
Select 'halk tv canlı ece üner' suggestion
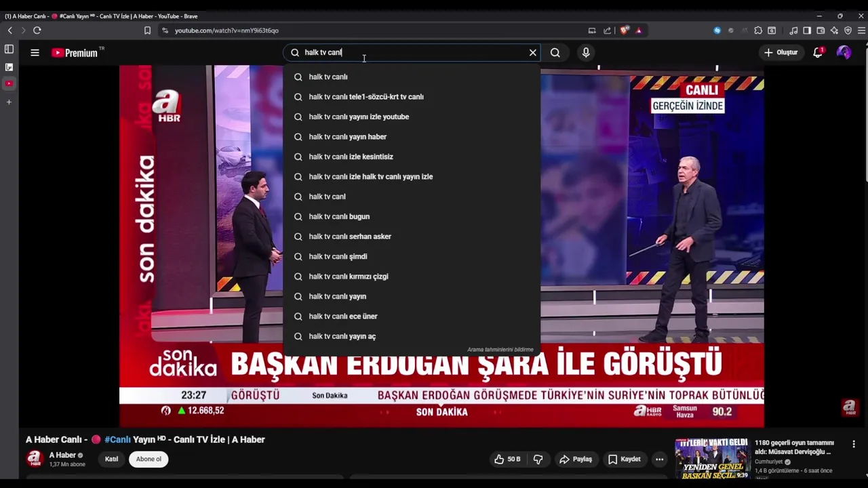[412, 317]
